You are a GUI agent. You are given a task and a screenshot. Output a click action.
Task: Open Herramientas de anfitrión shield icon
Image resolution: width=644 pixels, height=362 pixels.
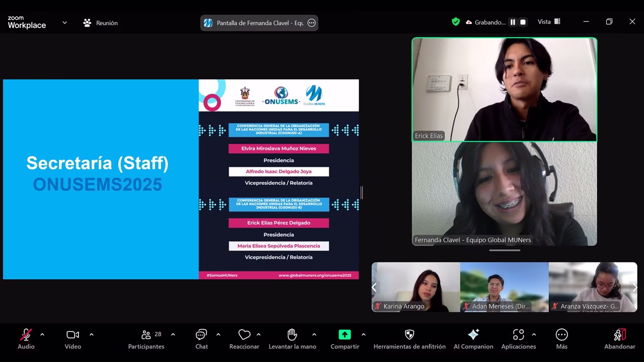click(x=410, y=335)
